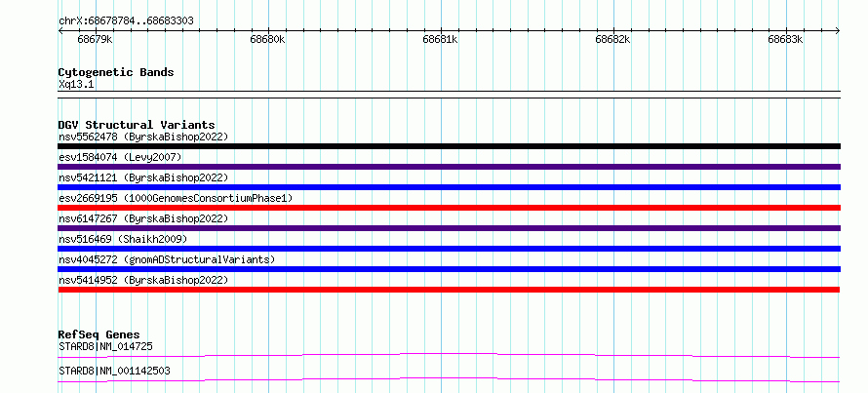
Task: Click the chrX:68678784..68683303 coordinate text
Action: click(x=126, y=21)
